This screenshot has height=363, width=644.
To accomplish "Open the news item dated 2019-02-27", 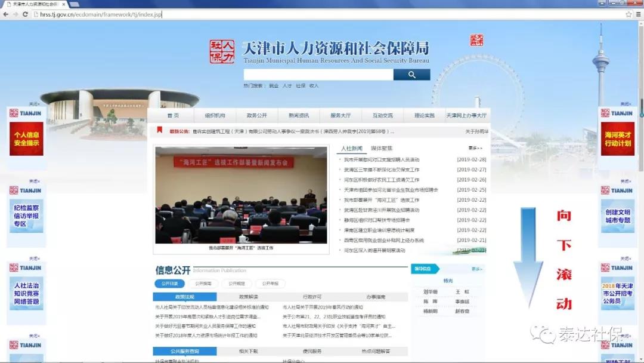I will pyautogui.click(x=382, y=170).
